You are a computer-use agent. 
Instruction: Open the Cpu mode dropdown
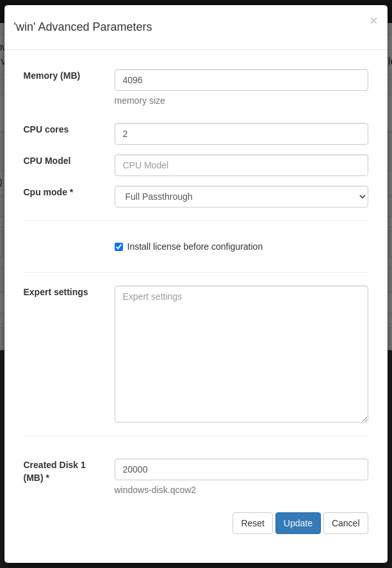pos(241,197)
